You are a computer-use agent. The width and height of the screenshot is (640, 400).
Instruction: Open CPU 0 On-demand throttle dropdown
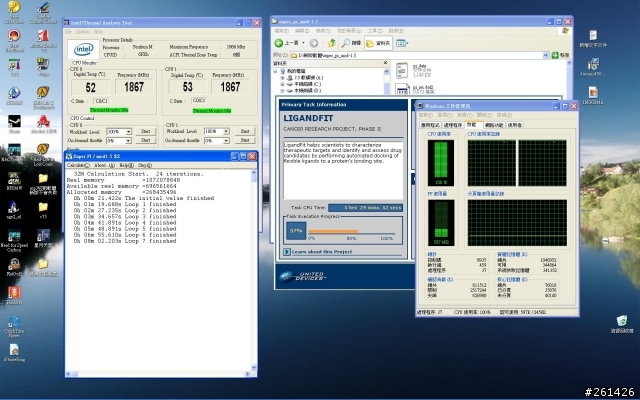pos(128,140)
